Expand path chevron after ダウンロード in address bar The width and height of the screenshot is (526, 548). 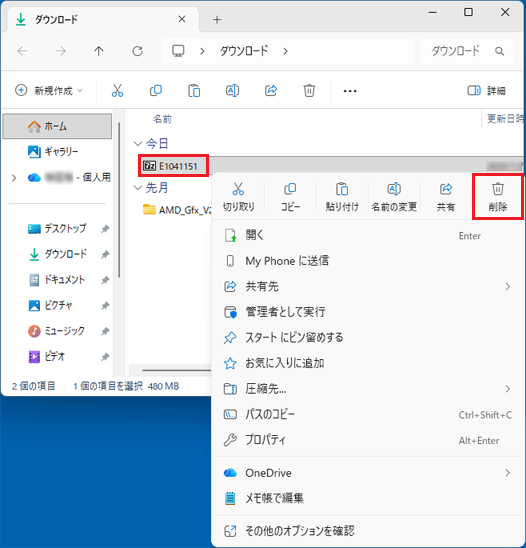[x=286, y=51]
